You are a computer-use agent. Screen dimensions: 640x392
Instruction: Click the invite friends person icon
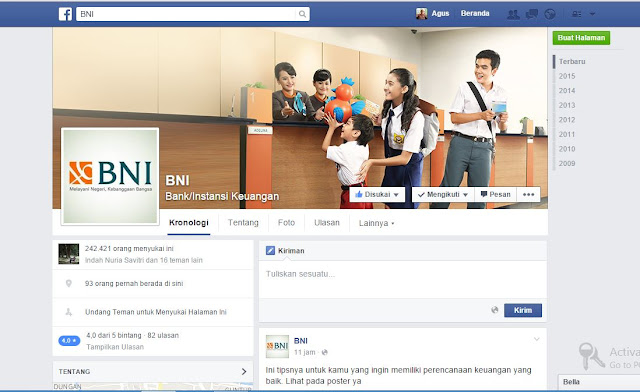point(69,312)
